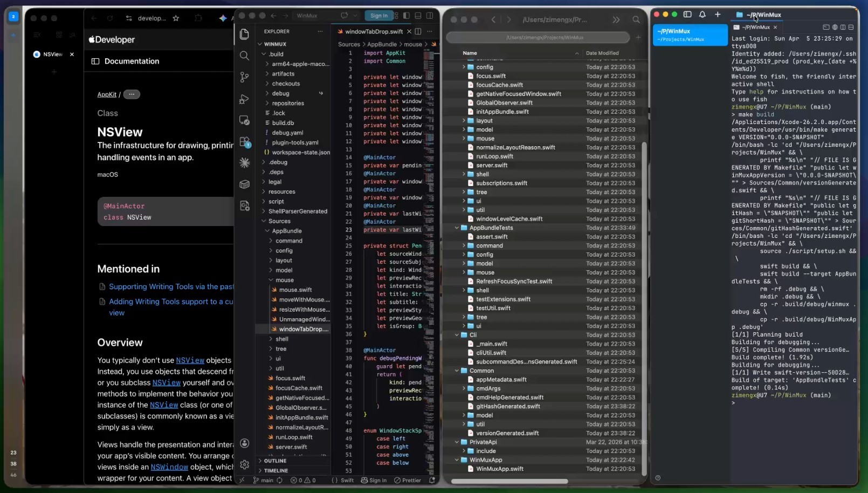This screenshot has height=493, width=868.
Task: Open the NSWindow link in Overview
Action: [169, 467]
